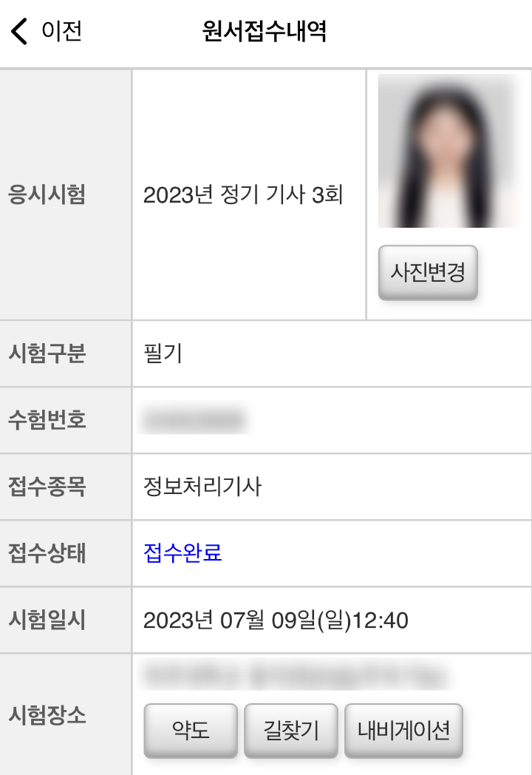Select the 접수상태 row label
This screenshot has height=775, width=532.
[47, 552]
